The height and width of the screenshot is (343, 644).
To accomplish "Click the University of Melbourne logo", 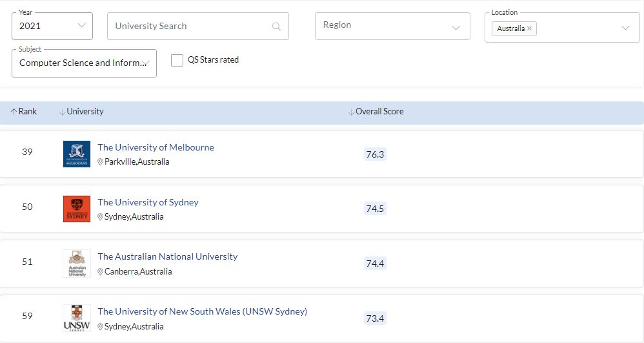I will point(77,154).
